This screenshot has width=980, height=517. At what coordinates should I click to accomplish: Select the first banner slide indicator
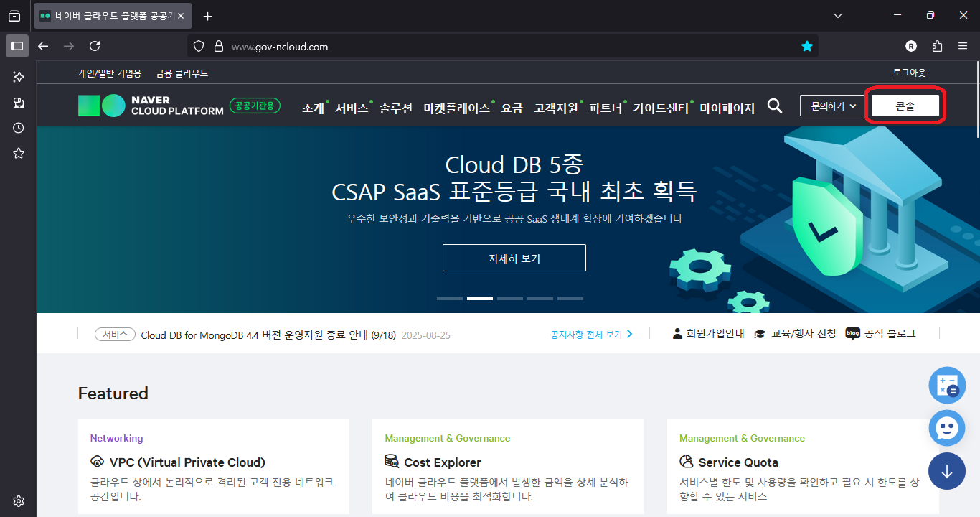450,298
